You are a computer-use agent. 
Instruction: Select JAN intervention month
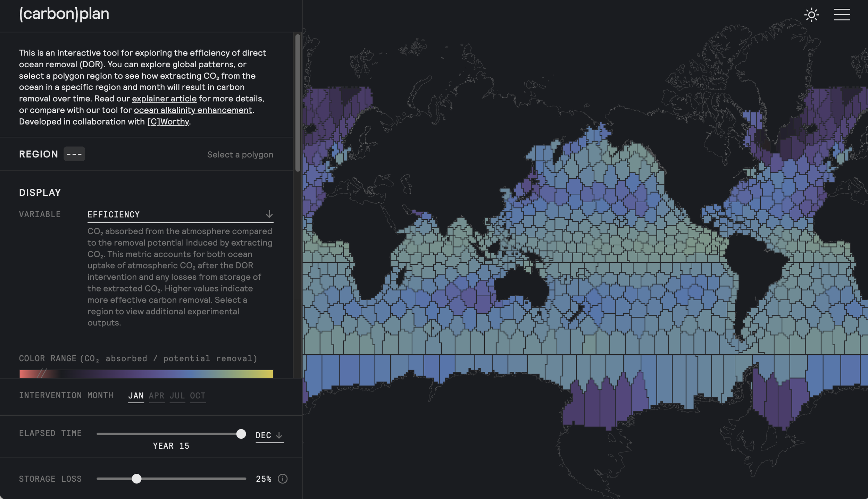tap(136, 396)
